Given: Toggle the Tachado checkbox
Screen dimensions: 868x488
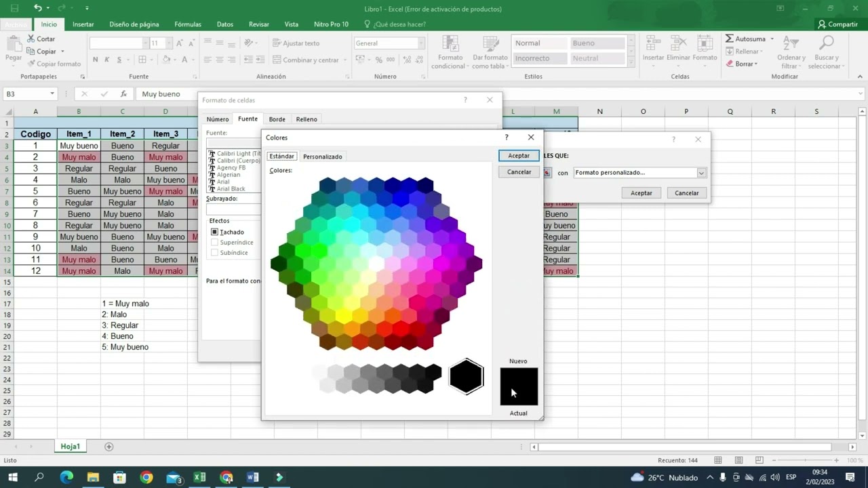Looking at the screenshot, I should tap(215, 232).
